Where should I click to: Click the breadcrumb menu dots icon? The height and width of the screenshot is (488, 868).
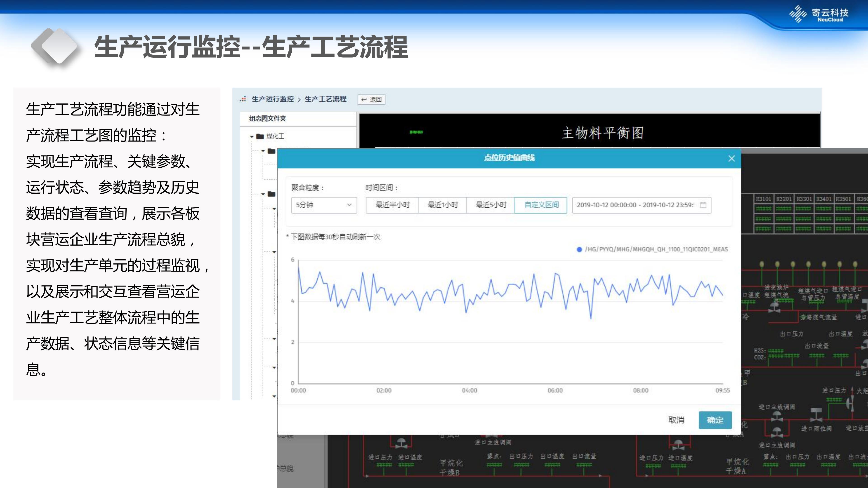tap(243, 99)
